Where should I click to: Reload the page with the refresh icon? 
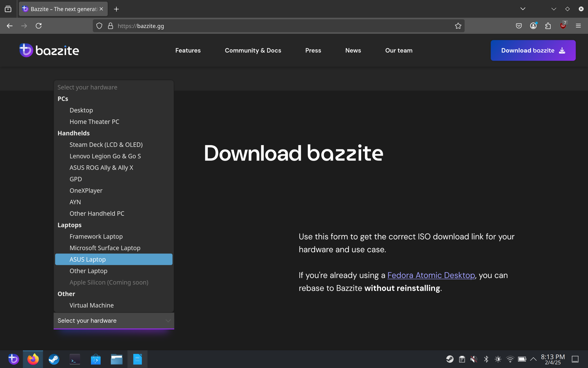[x=39, y=26]
